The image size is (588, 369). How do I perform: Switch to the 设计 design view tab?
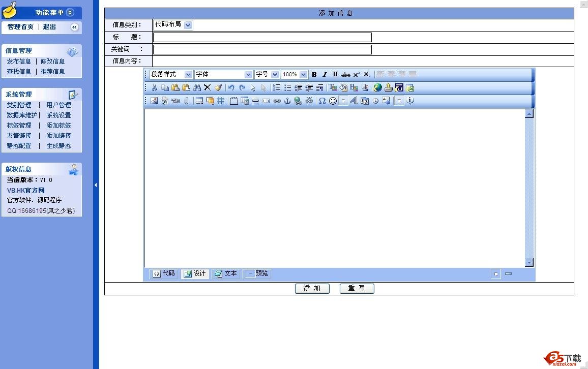coord(195,274)
